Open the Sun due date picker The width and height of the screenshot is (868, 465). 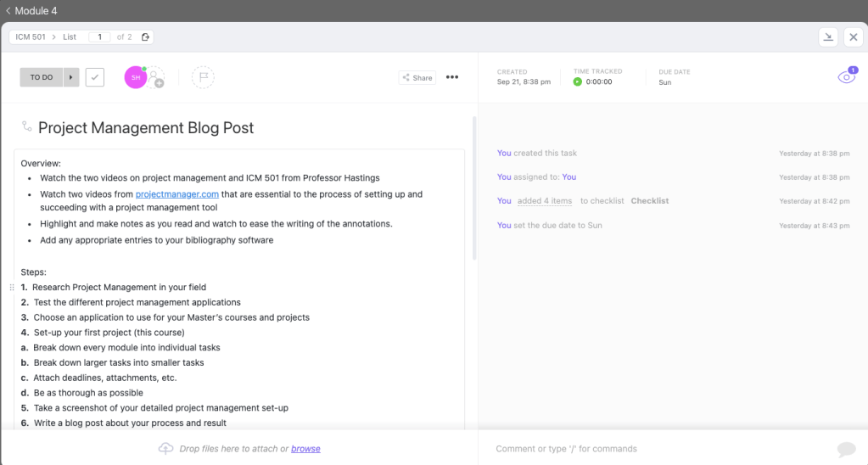[x=664, y=82]
